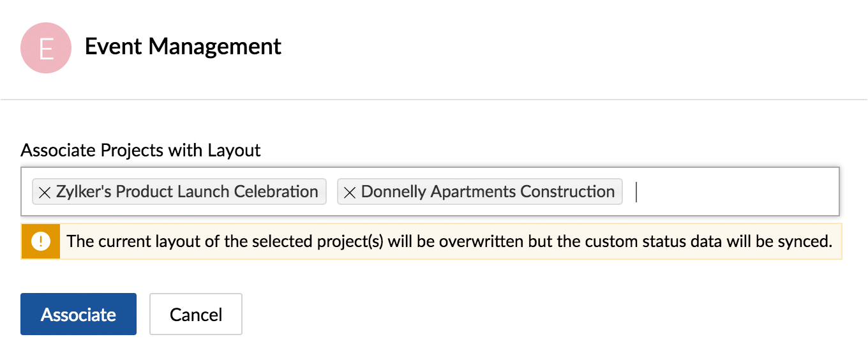Select the Zylker's Product Launch Celebration chip label
The height and width of the screenshot is (353, 868).
[187, 192]
